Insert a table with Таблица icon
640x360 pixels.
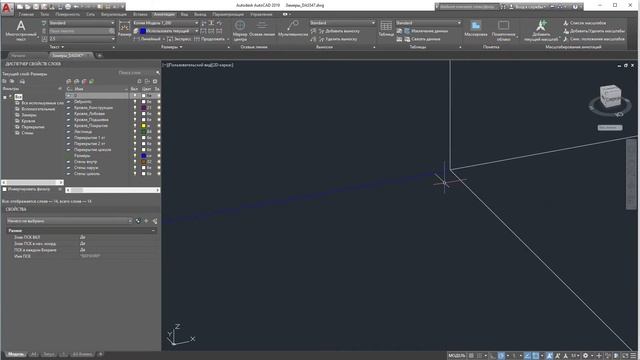[386, 28]
